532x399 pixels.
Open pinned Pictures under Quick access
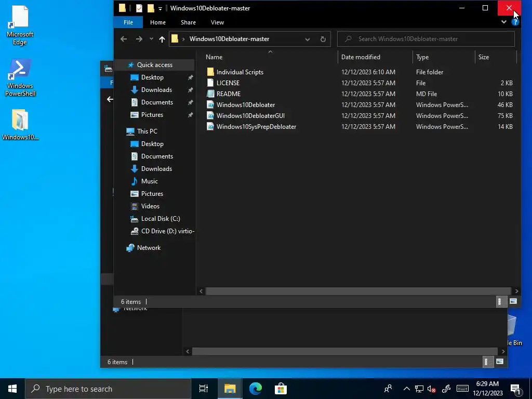click(x=152, y=115)
